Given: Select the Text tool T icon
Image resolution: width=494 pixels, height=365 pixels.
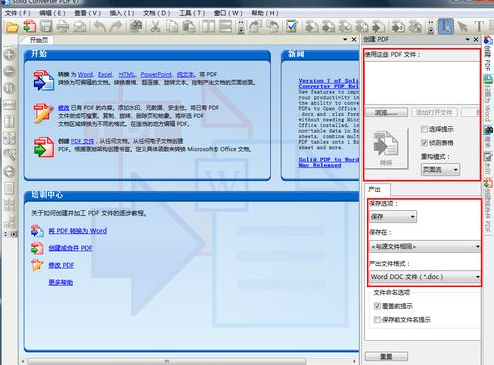Looking at the screenshot, I should (x=479, y=26).
